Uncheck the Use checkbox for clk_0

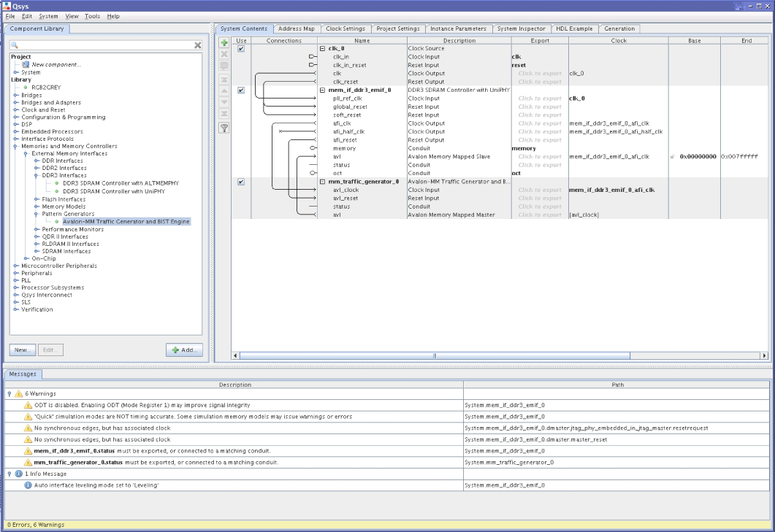point(241,48)
